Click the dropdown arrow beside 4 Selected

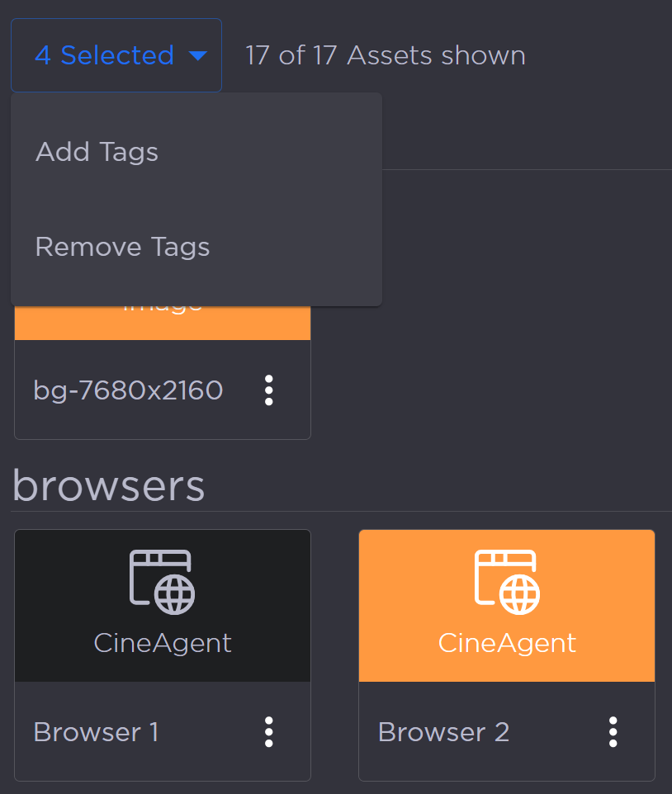198,54
